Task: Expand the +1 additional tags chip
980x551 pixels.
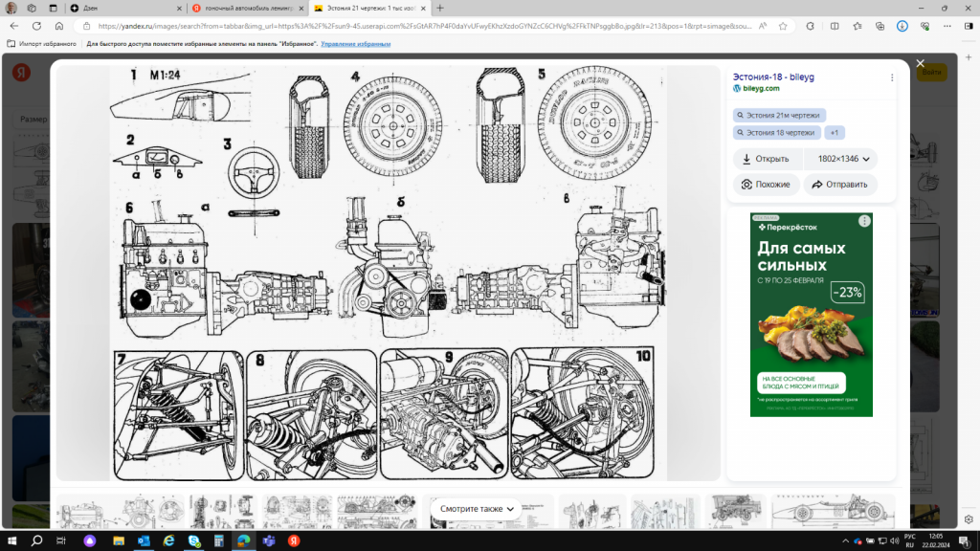Action: click(x=835, y=133)
